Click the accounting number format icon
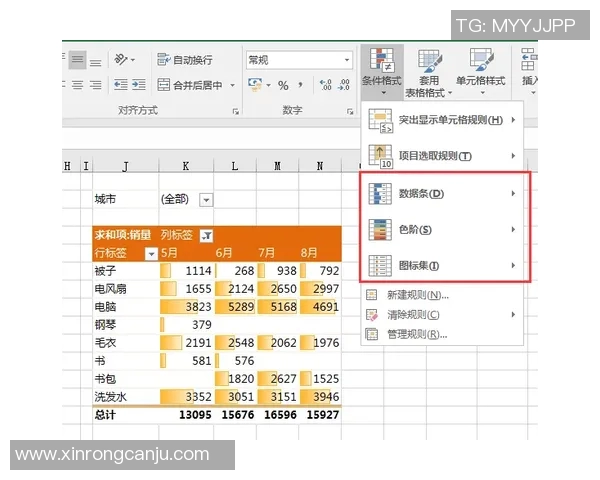Viewport: 600px width, 480px height. pyautogui.click(x=255, y=85)
